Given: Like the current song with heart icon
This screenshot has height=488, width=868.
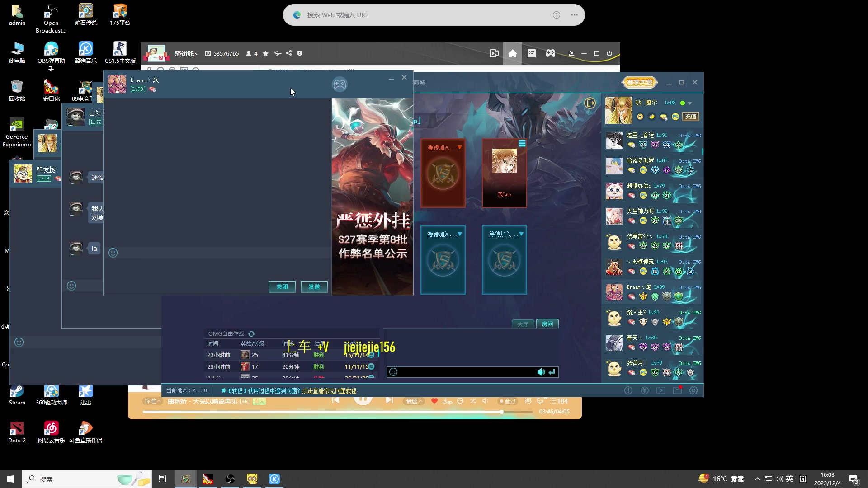Looking at the screenshot, I should pos(434,401).
